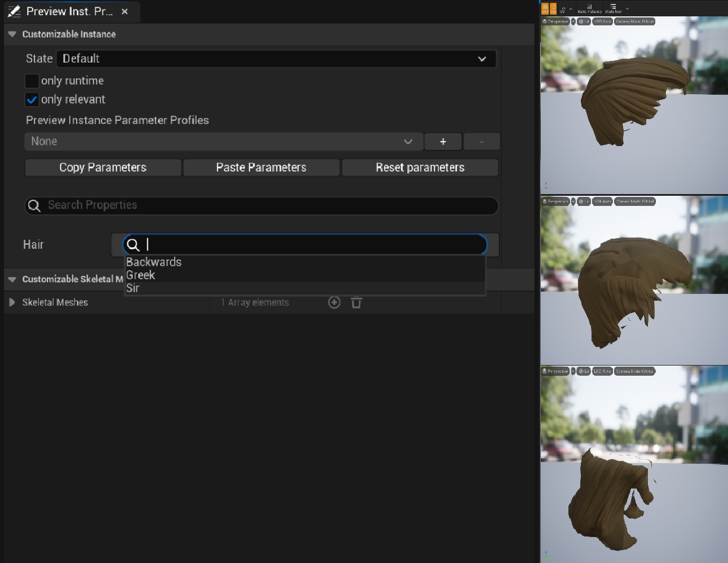
Task: Add element to Skeletal Meshes array
Action: tap(334, 302)
